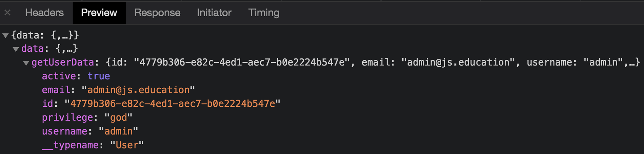Collapse the getUserData node triangle
This screenshot has width=644, height=154.
(x=26, y=63)
